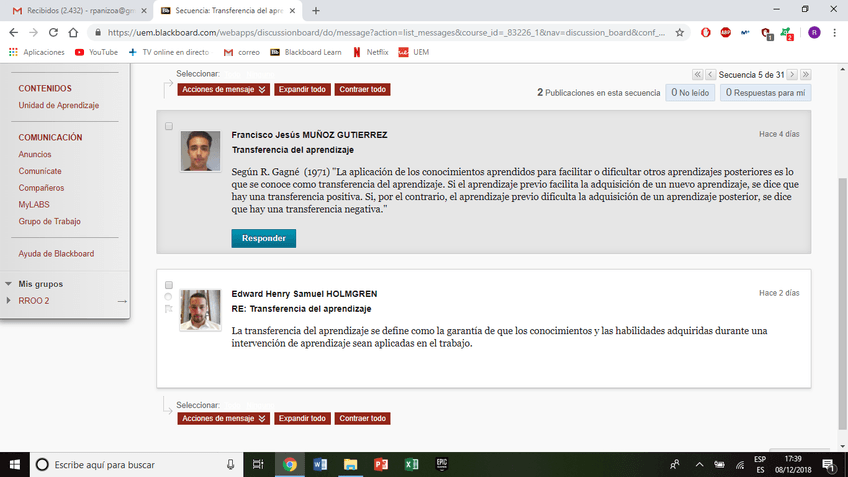Jump to the last thread sequence
848x477 pixels.
pos(806,75)
